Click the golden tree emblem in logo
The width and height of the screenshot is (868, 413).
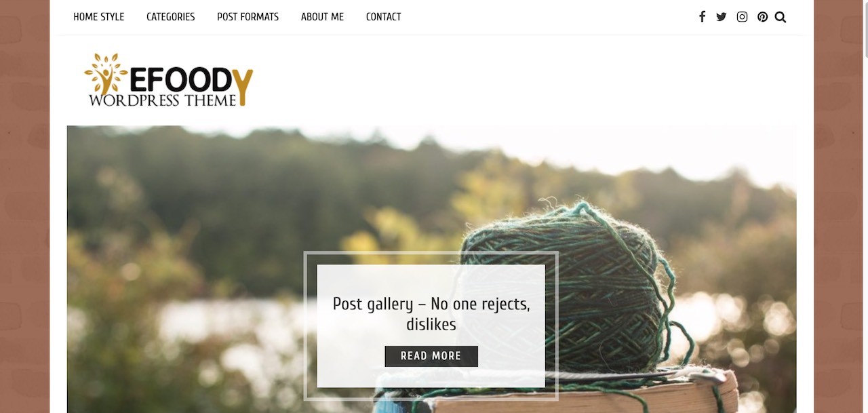(105, 73)
